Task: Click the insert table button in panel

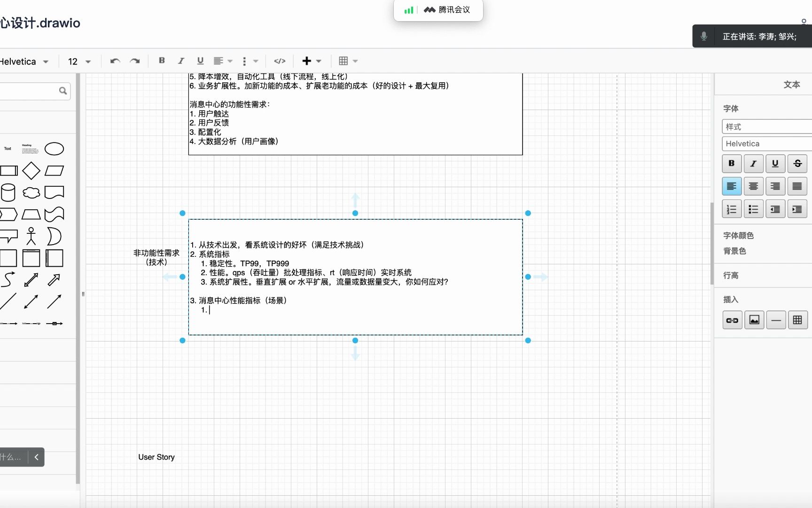Action: [x=798, y=320]
